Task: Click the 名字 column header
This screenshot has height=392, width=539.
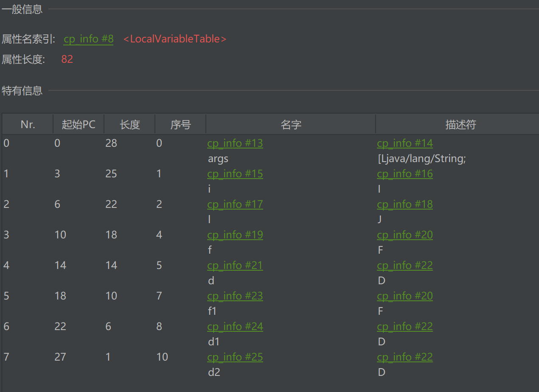Action: point(291,124)
